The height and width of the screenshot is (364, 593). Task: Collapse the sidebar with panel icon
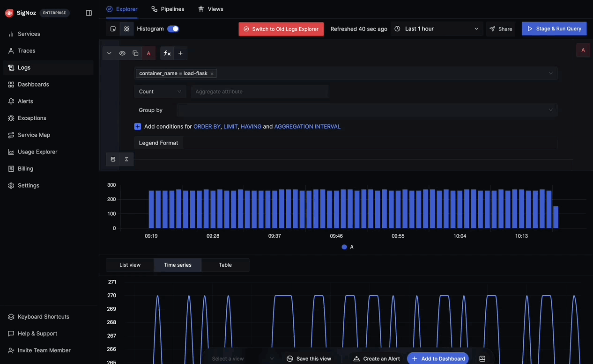(89, 13)
